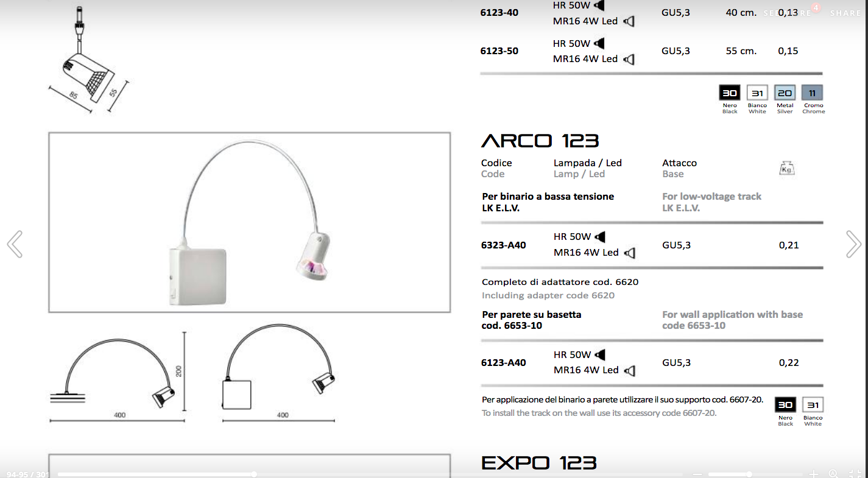The image size is (868, 478).
Task: Go to the next page with right arrow
Action: tap(853, 244)
